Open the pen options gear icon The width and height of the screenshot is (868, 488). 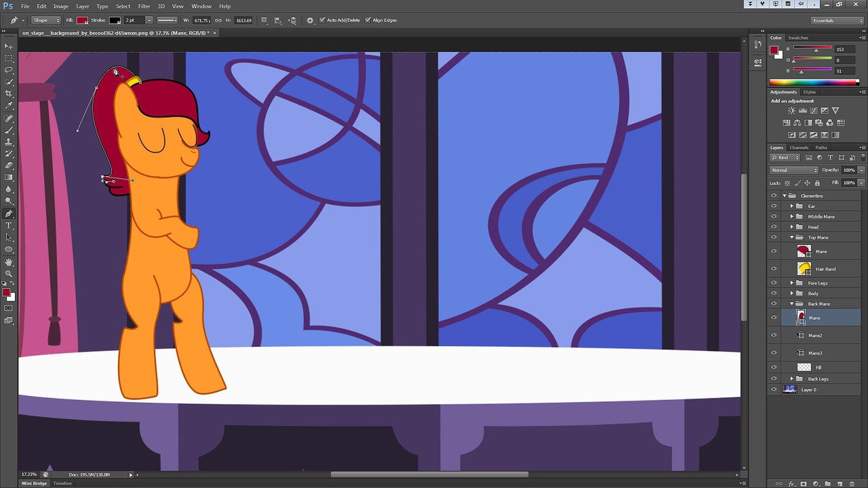(x=310, y=20)
